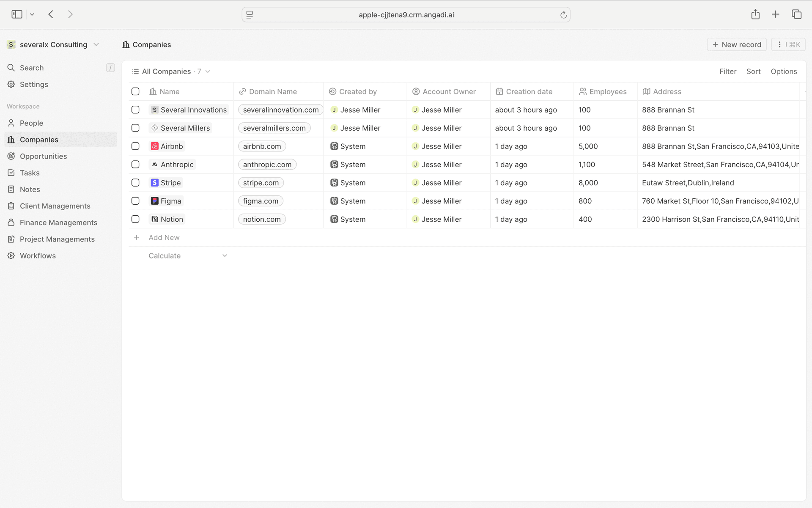812x508 pixels.
Task: Reload page using the refresh icon
Action: click(x=563, y=15)
